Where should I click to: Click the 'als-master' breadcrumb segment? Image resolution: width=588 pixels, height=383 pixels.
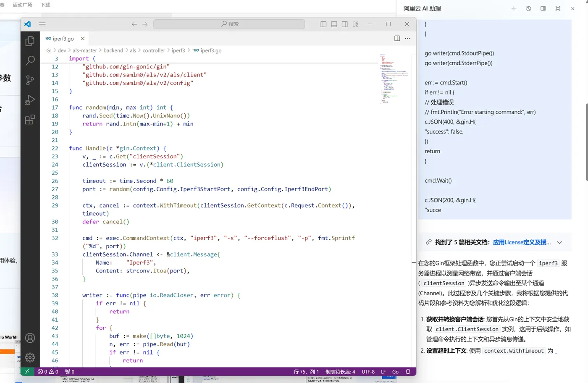85,50
